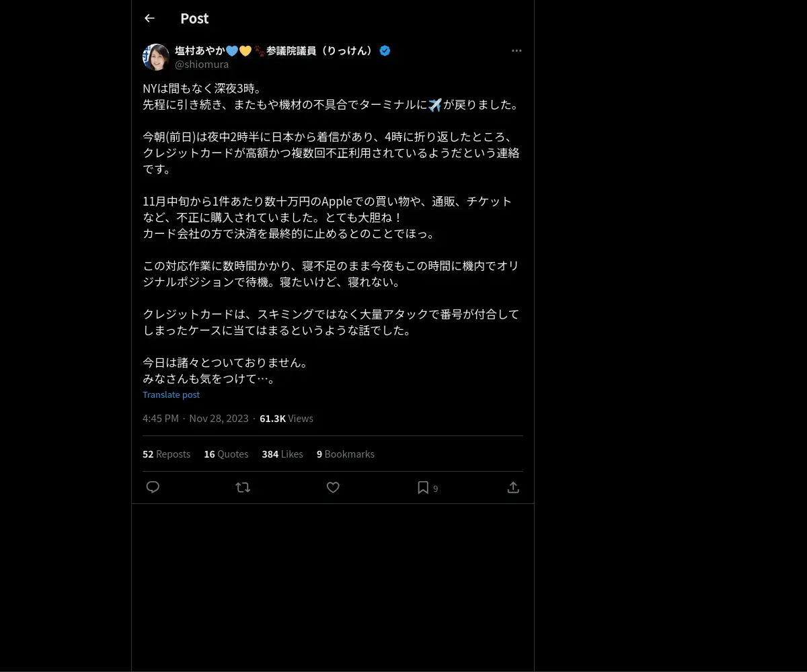Click the Post header title
Screen dimensions: 807x672
[194, 18]
